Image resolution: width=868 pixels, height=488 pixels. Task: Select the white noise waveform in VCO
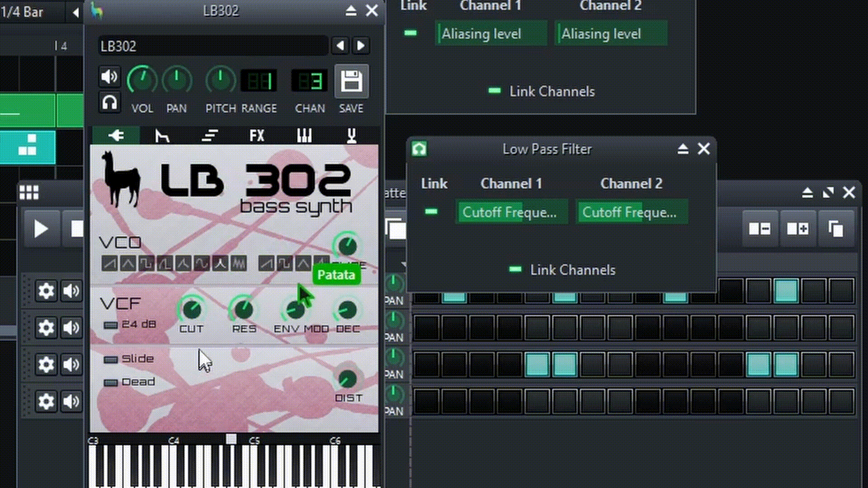coord(239,263)
